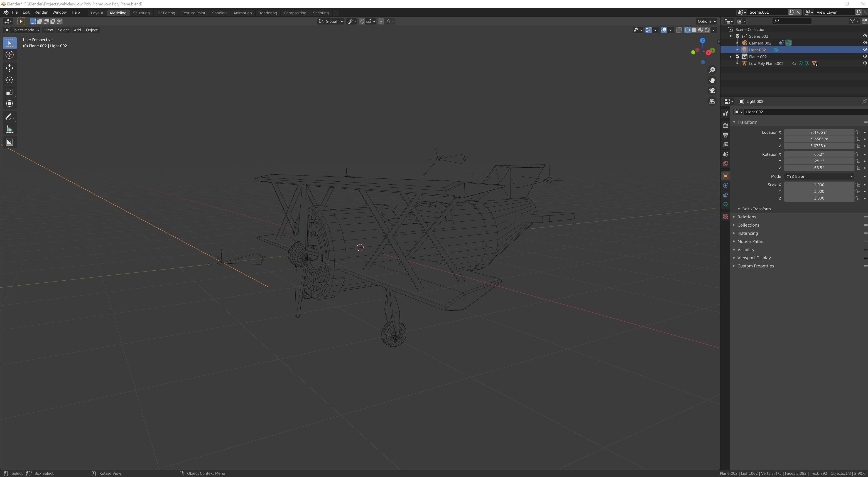The width and height of the screenshot is (868, 477).
Task: Click the sun light data icon beside Light.002
Action: tap(776, 49)
